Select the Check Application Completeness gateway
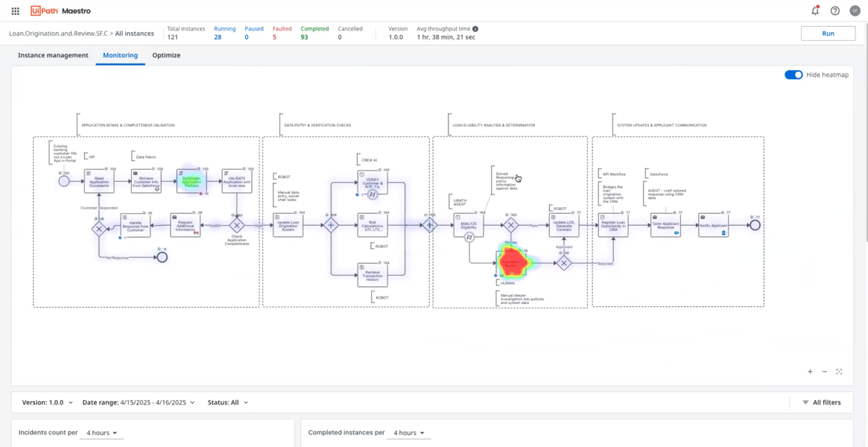Image resolution: width=868 pixels, height=447 pixels. [x=237, y=225]
